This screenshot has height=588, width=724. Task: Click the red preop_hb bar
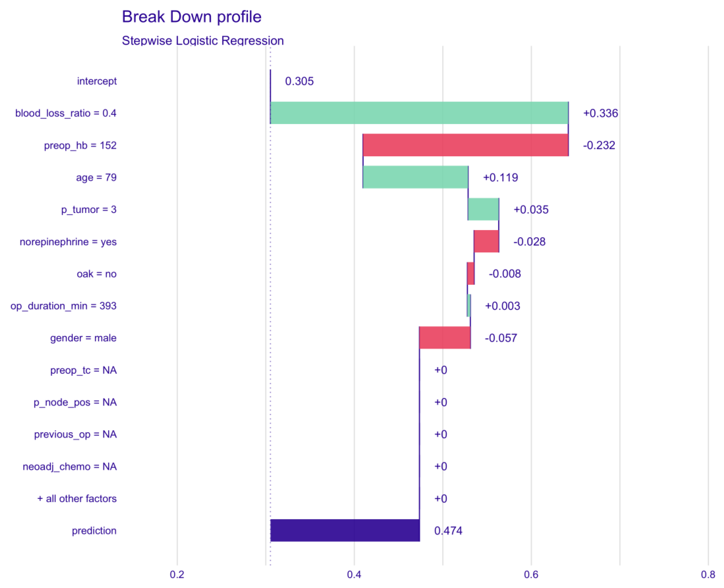point(465,145)
